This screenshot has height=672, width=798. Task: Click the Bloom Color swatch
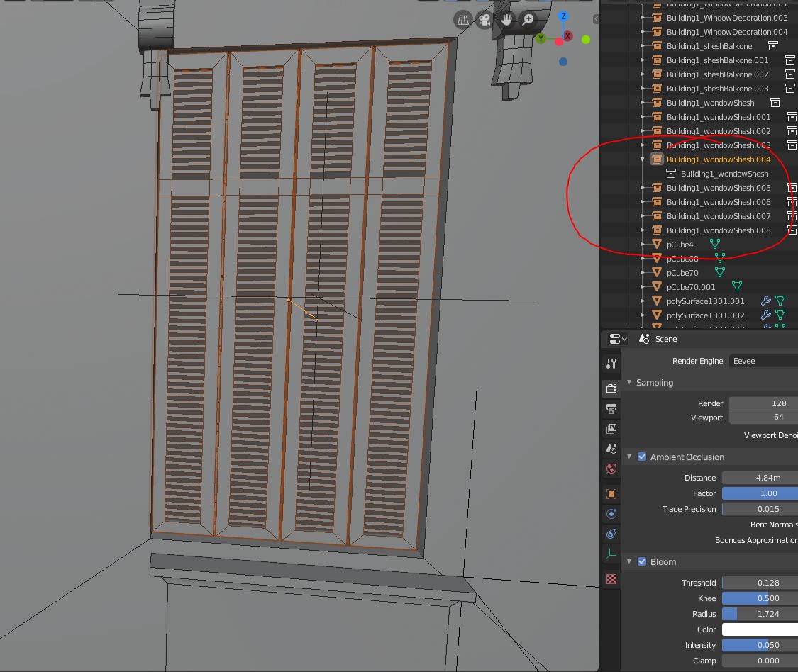pos(760,629)
